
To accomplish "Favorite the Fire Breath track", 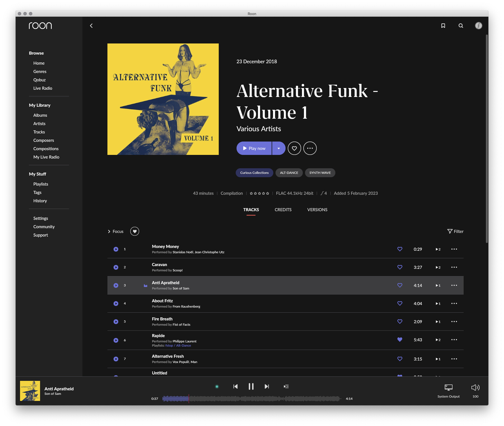I will (400, 322).
